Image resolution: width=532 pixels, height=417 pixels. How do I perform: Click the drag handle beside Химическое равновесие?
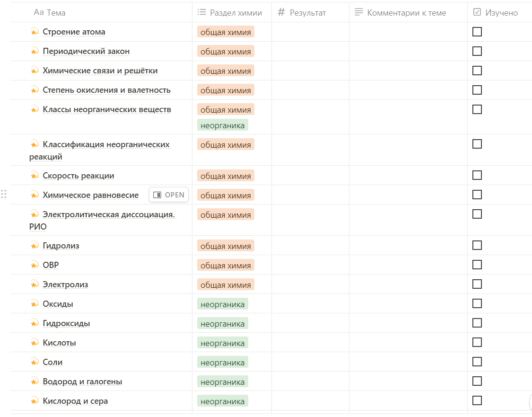tap(4, 194)
